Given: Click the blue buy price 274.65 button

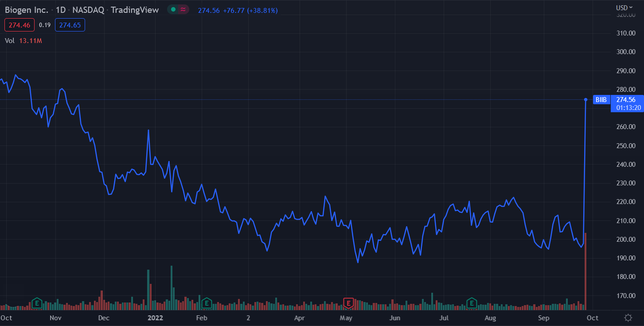Looking at the screenshot, I should [x=70, y=25].
